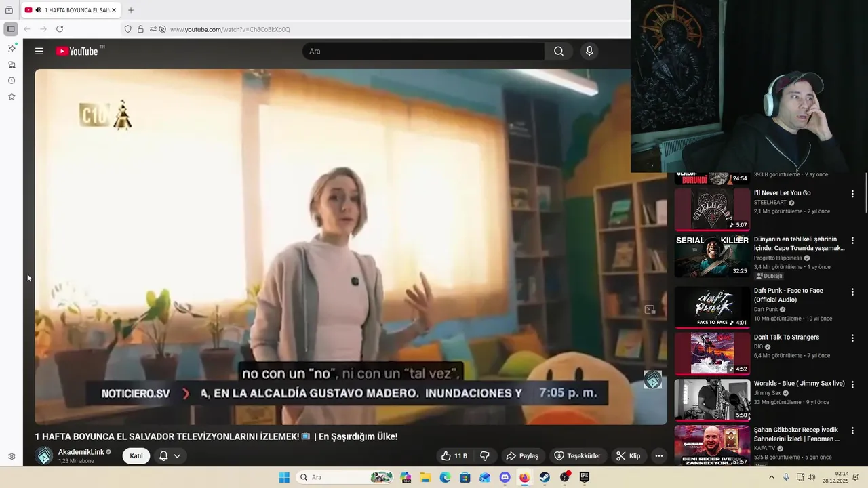Open the system volume tray icon
The height and width of the screenshot is (488, 868).
812,477
